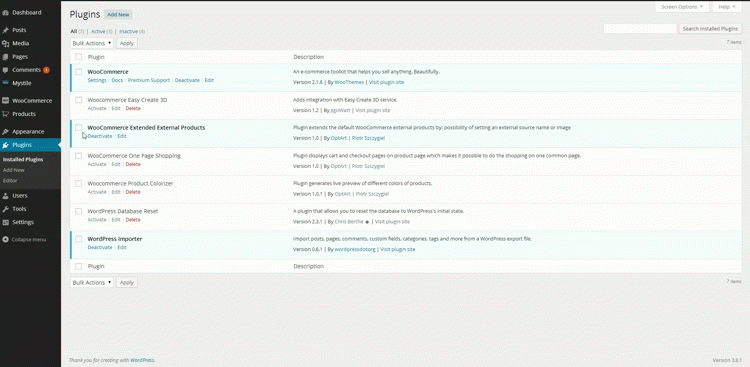Filter plugins by All

[74, 32]
